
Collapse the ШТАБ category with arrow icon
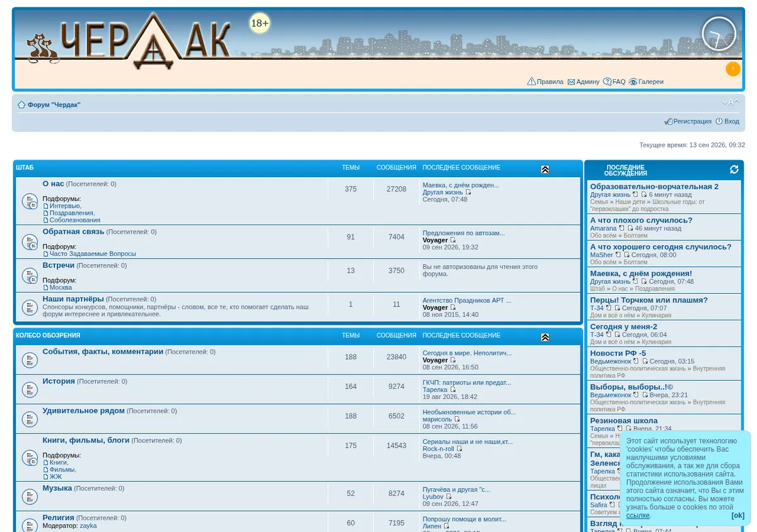coord(545,170)
